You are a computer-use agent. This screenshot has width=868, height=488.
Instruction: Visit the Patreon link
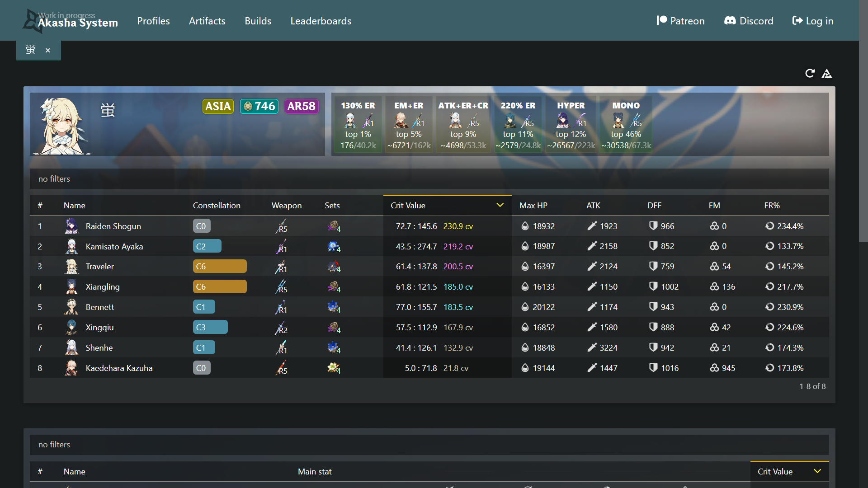(x=680, y=21)
